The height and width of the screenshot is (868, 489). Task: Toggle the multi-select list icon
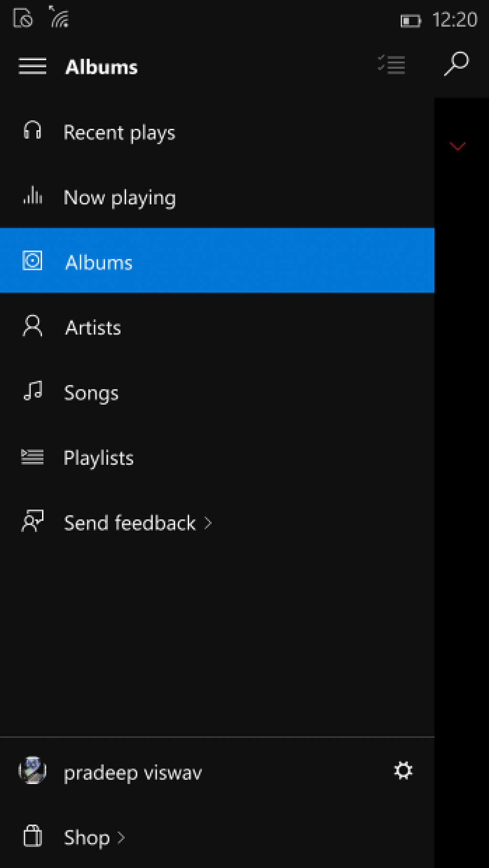[x=392, y=64]
